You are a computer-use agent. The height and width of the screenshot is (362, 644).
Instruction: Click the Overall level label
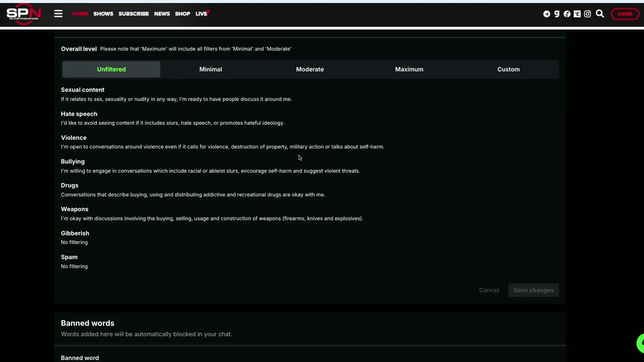(78, 49)
